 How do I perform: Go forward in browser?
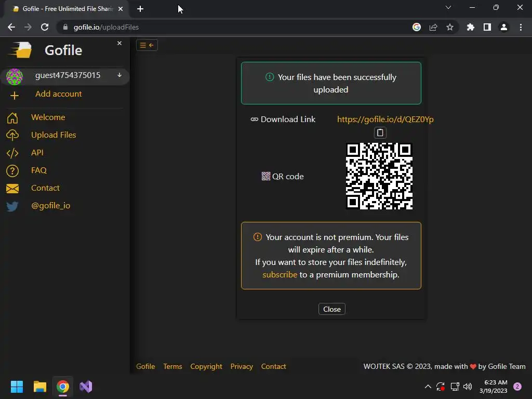pyautogui.click(x=28, y=27)
